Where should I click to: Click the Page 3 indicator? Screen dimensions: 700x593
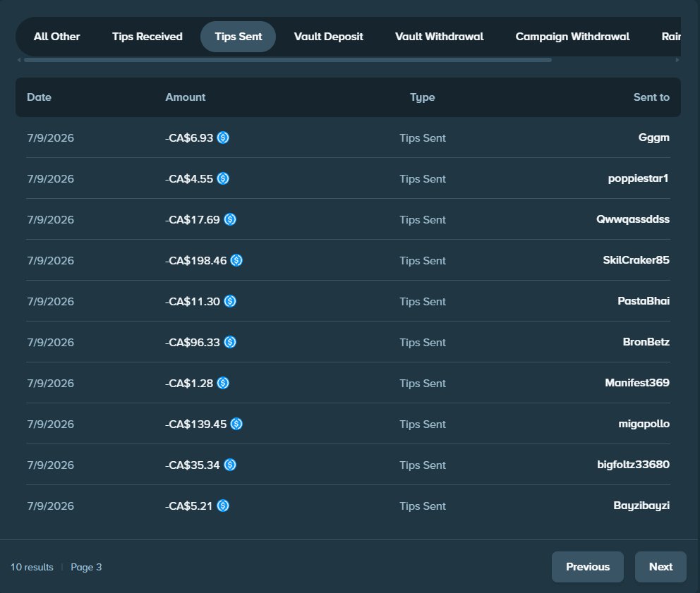pos(86,567)
